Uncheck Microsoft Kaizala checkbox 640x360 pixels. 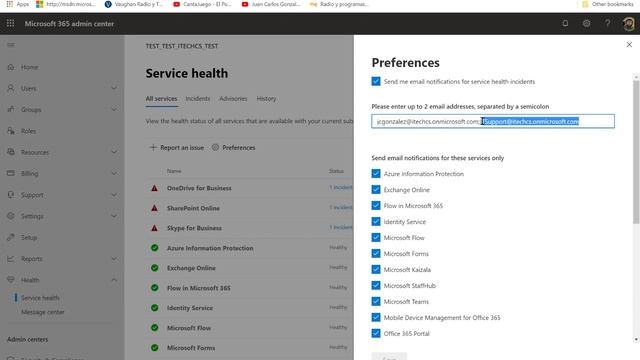point(376,269)
